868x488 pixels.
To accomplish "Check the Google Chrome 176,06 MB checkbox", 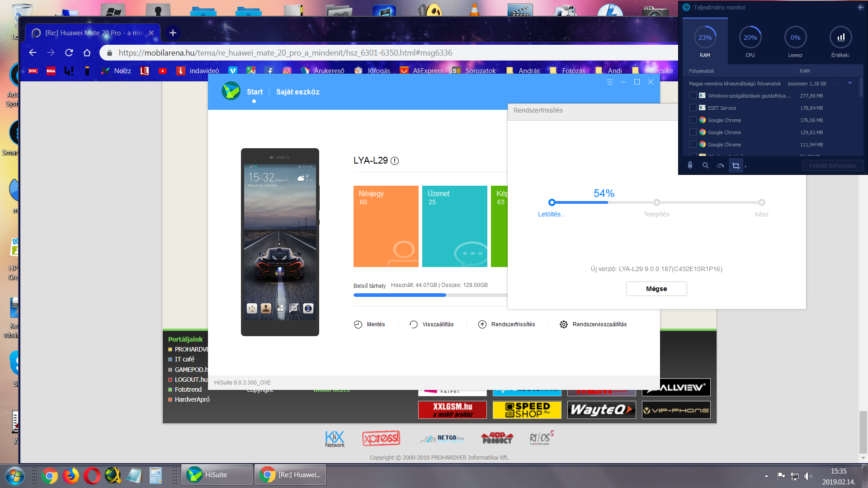I will (x=693, y=120).
